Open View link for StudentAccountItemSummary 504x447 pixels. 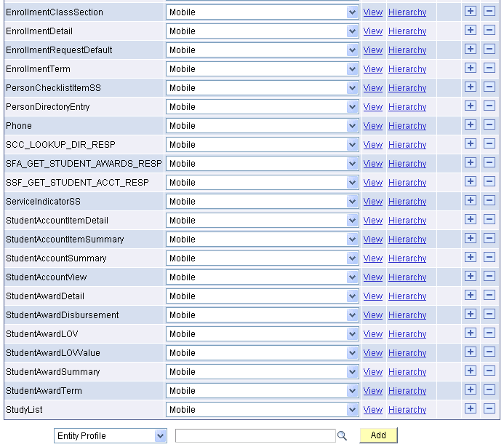pyautogui.click(x=373, y=240)
